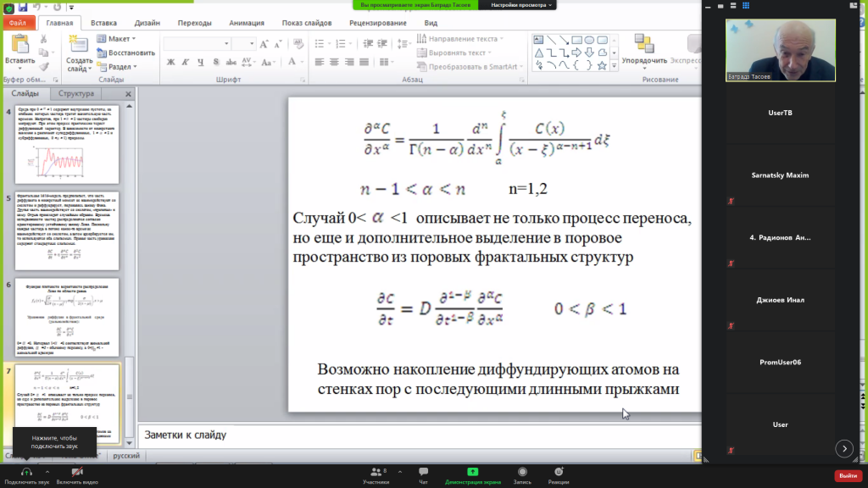Screen dimensions: 868x488
Task: Open the Макет layout dropdown
Action: (x=116, y=39)
